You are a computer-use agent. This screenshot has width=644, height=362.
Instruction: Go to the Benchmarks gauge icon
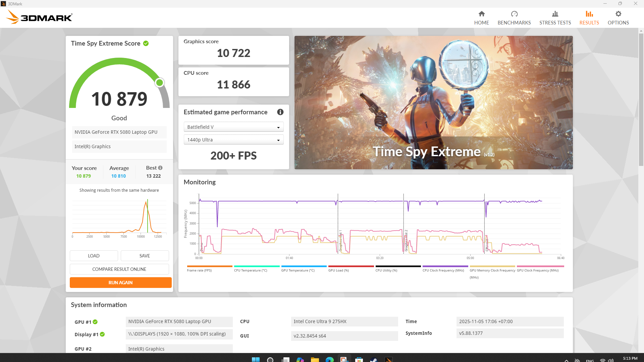click(x=514, y=14)
